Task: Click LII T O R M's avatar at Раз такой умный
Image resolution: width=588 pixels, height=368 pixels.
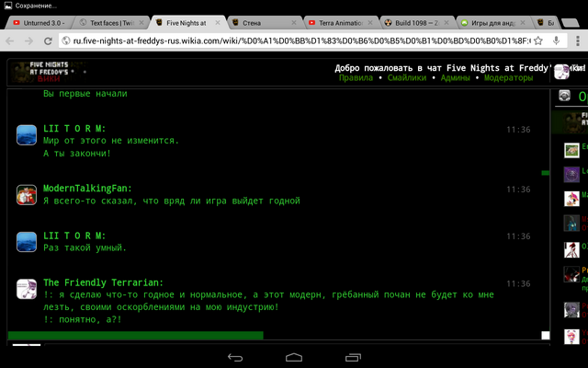Action: (27, 241)
